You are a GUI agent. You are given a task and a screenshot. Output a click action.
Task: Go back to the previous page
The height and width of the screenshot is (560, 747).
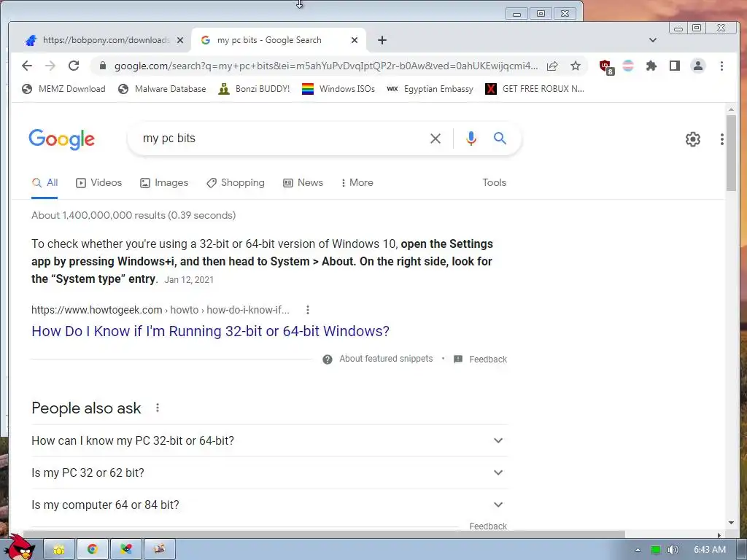(x=27, y=66)
